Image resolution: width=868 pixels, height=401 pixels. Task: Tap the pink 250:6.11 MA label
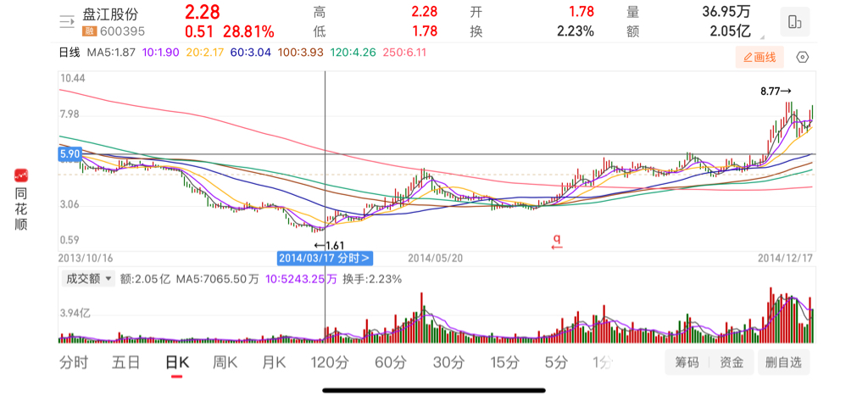pyautogui.click(x=404, y=53)
